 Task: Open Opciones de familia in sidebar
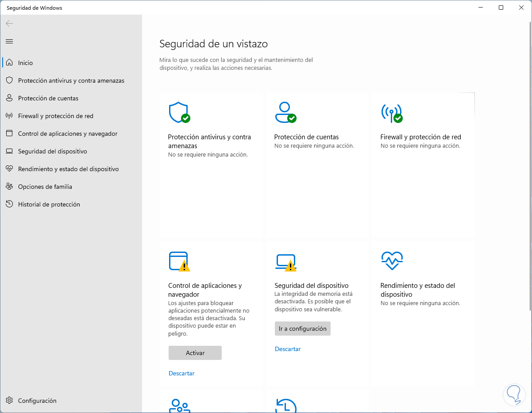pos(71,187)
